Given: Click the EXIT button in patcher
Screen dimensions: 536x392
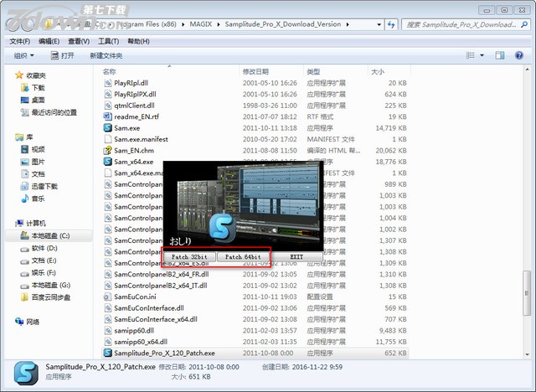Looking at the screenshot, I should 296,256.
